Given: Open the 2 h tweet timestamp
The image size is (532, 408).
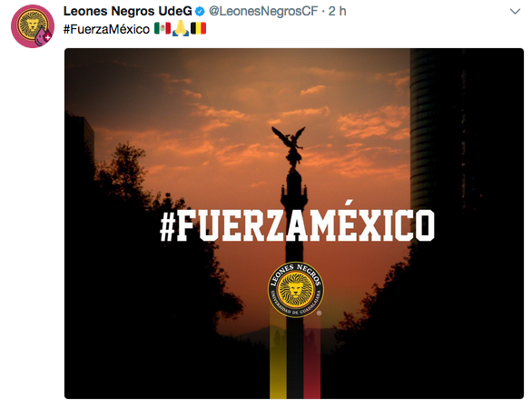Looking at the screenshot, I should tap(337, 11).
